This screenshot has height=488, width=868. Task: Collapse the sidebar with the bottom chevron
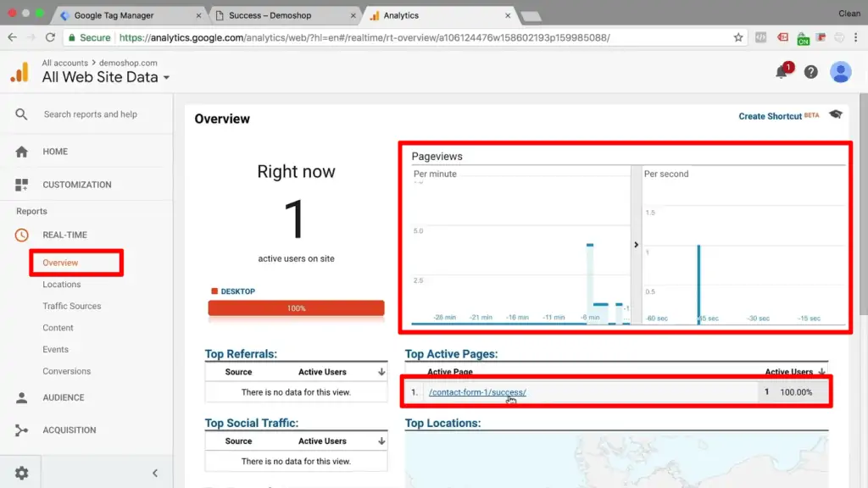(x=154, y=473)
